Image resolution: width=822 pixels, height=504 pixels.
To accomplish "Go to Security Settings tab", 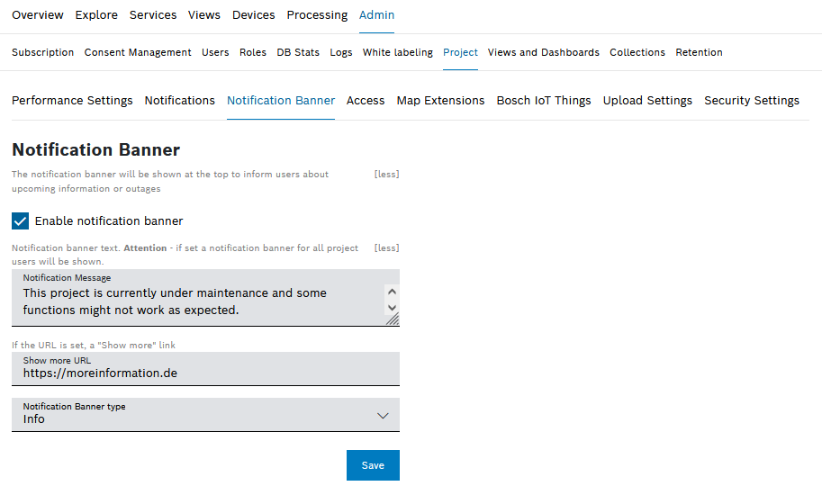I will (752, 101).
